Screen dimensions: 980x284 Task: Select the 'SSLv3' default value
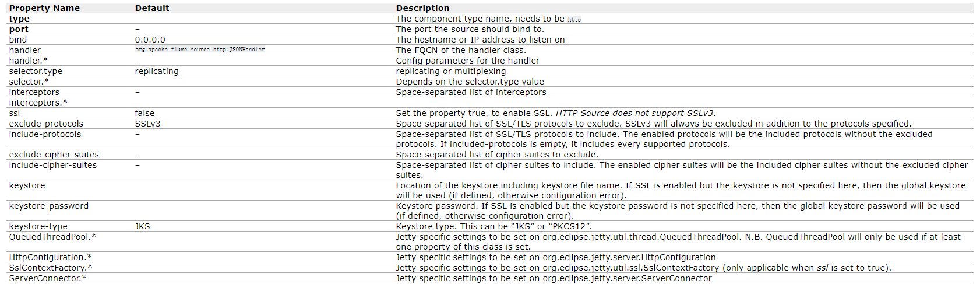147,124
